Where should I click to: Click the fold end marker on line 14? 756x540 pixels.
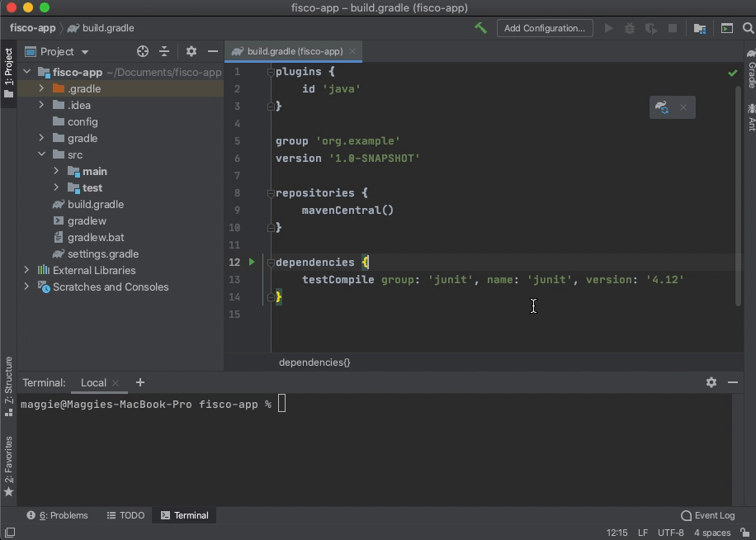click(271, 297)
